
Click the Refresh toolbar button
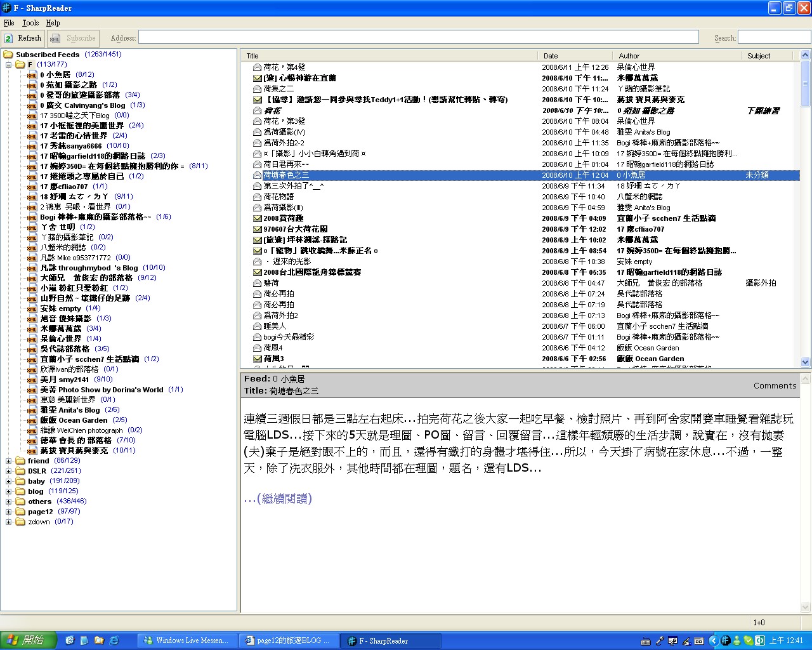(x=23, y=38)
